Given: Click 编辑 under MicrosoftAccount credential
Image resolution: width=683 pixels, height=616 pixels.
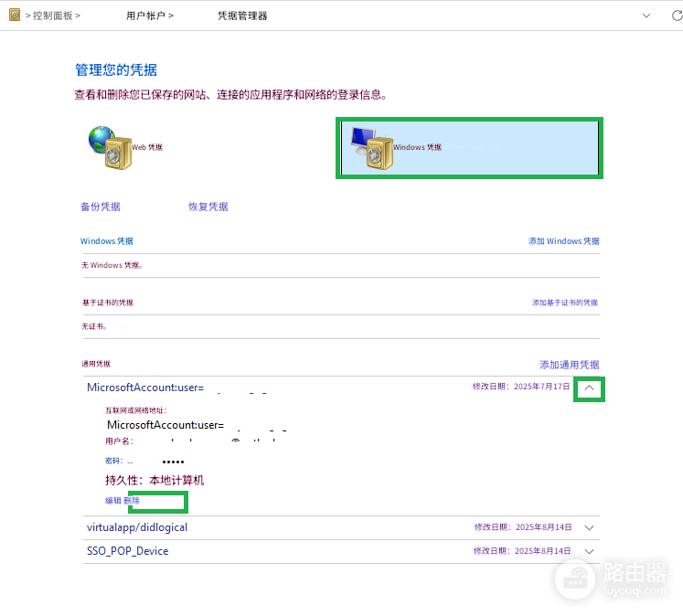Looking at the screenshot, I should pyautogui.click(x=112, y=501).
